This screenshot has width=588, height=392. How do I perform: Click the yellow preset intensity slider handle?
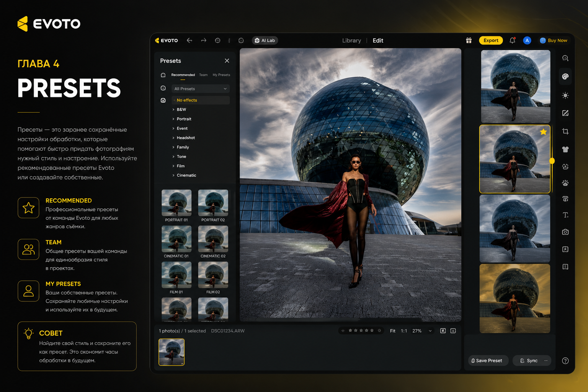point(552,161)
